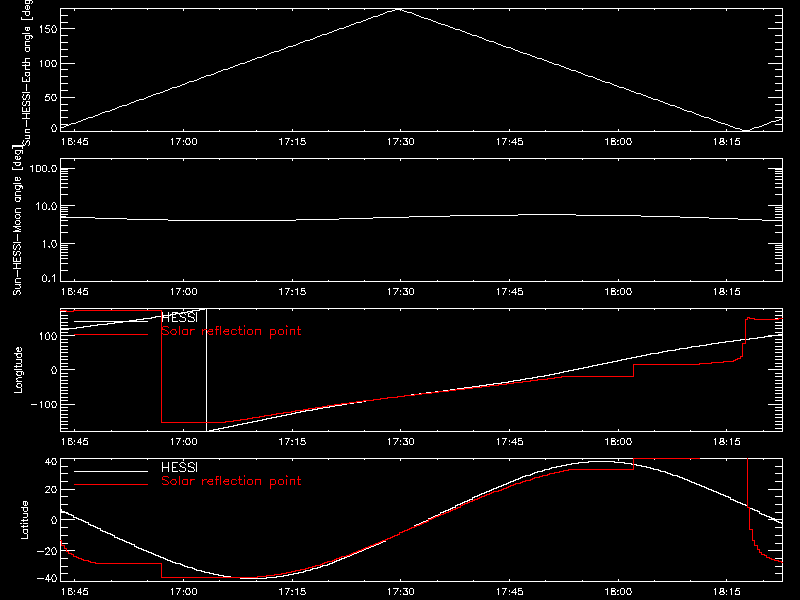The height and width of the screenshot is (600, 800).
Task: Click 17:45 time label under Latitude plot
Action: (x=509, y=592)
